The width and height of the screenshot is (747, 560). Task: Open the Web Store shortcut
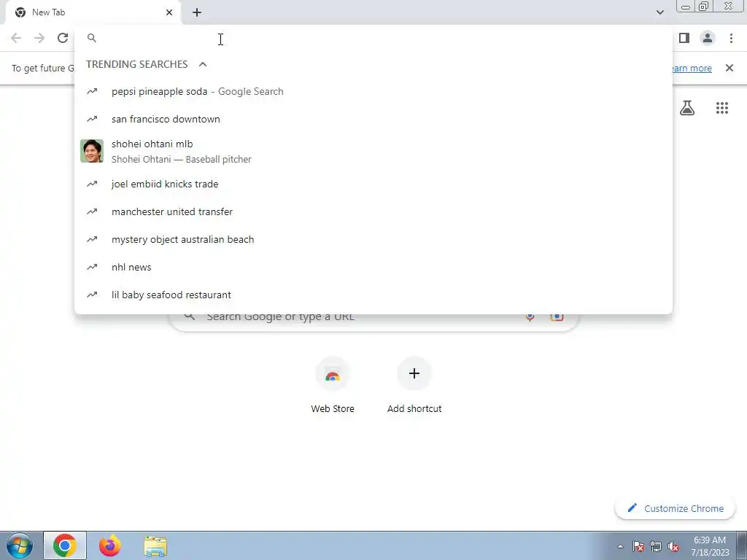(333, 385)
